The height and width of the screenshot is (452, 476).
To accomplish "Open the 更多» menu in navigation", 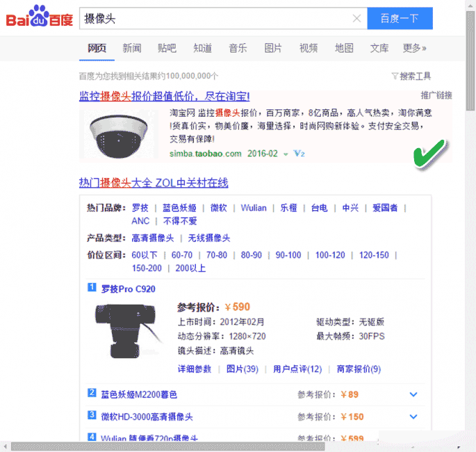I will coord(415,48).
